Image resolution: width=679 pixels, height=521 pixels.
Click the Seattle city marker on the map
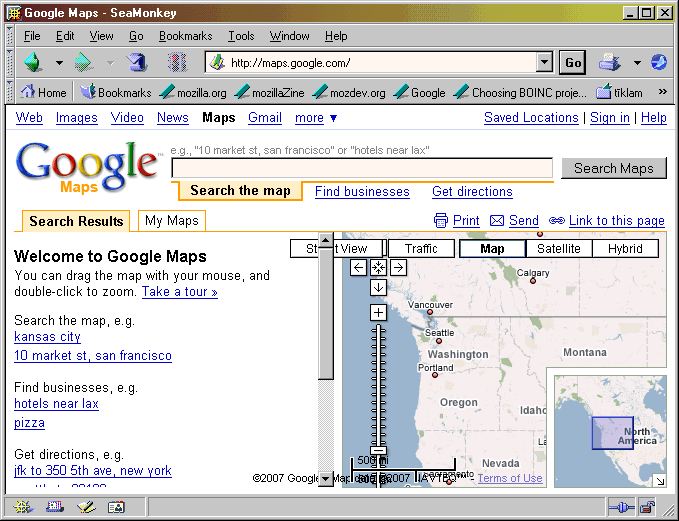(x=439, y=341)
